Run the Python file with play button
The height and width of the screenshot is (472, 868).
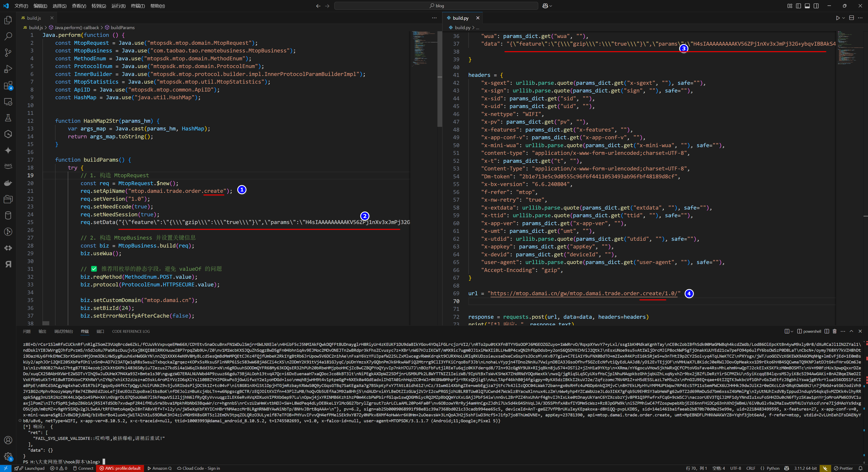838,18
